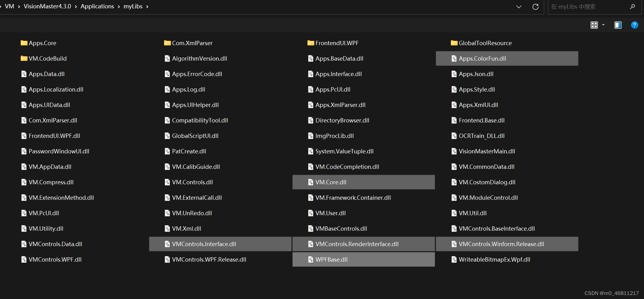Click the blue Help question mark icon
The width and height of the screenshot is (644, 299).
click(634, 25)
